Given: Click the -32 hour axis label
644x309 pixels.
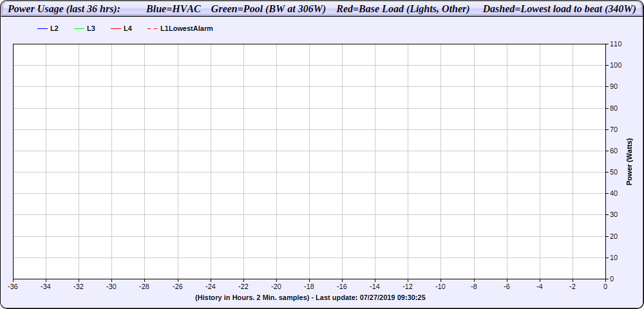Looking at the screenshot, I should (x=79, y=286).
